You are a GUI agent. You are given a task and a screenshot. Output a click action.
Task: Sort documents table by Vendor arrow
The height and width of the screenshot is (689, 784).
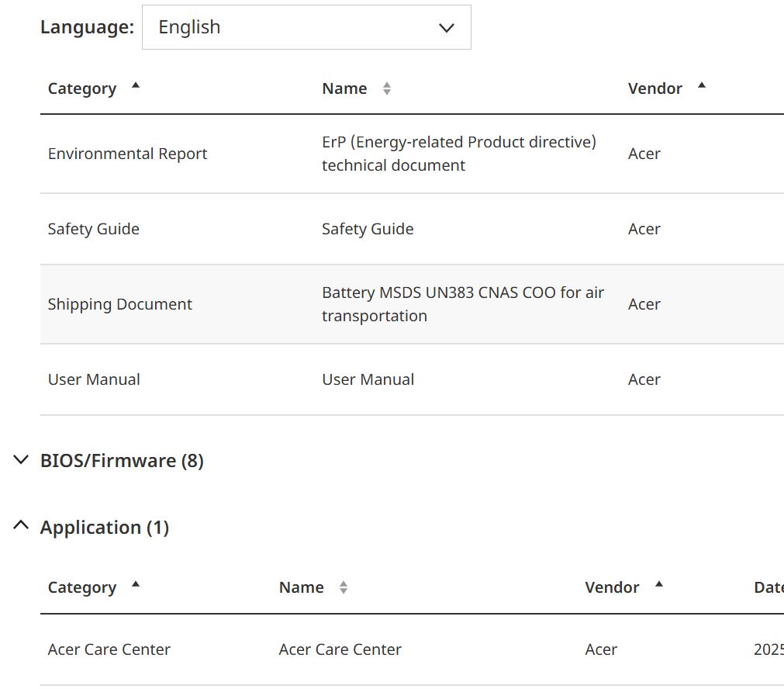(702, 85)
